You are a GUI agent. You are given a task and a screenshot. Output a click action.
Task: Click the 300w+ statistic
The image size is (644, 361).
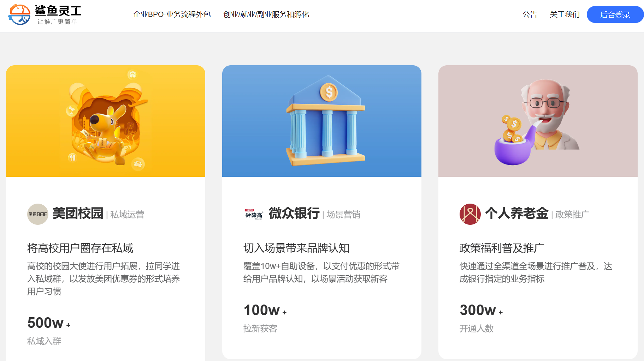coord(481,310)
